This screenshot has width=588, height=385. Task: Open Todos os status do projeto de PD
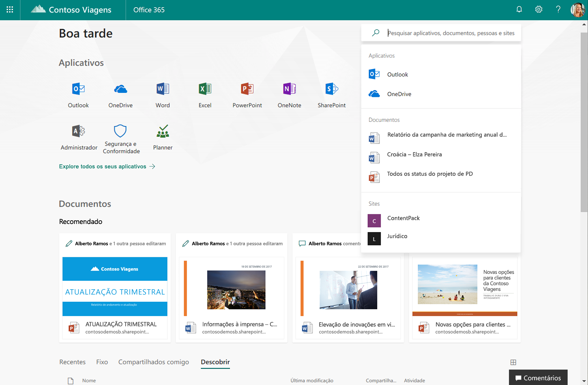pyautogui.click(x=441, y=176)
